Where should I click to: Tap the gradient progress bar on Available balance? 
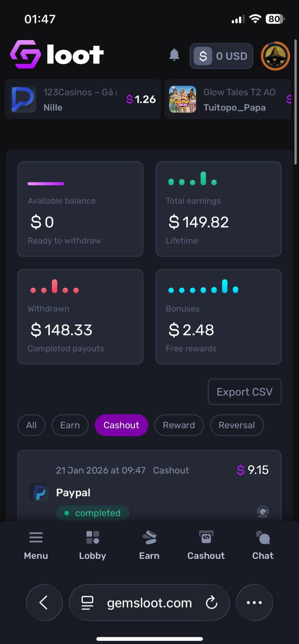click(x=46, y=184)
